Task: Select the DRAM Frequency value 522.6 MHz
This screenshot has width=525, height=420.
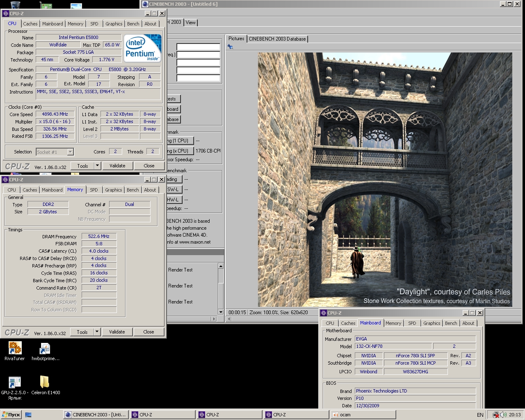Action: (99, 236)
